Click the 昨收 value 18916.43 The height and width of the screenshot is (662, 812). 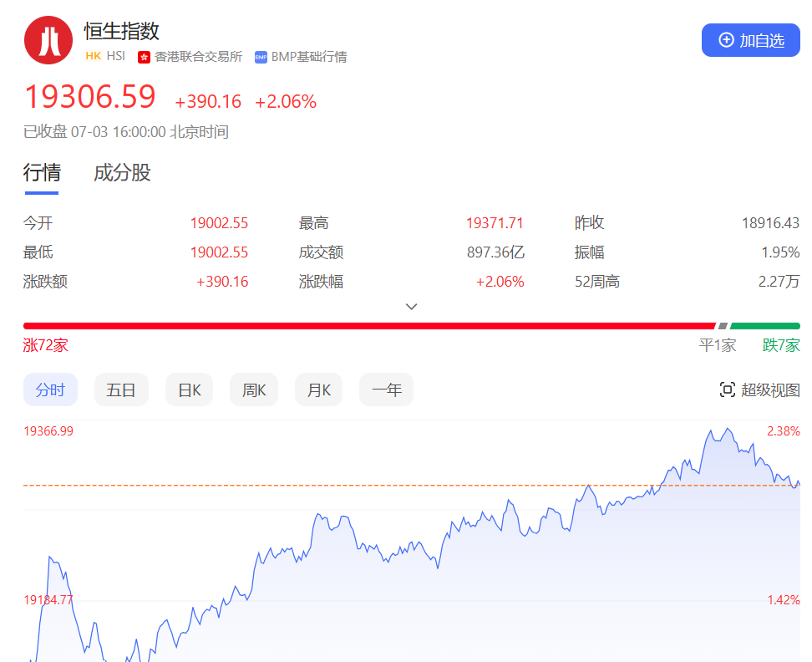coord(770,223)
